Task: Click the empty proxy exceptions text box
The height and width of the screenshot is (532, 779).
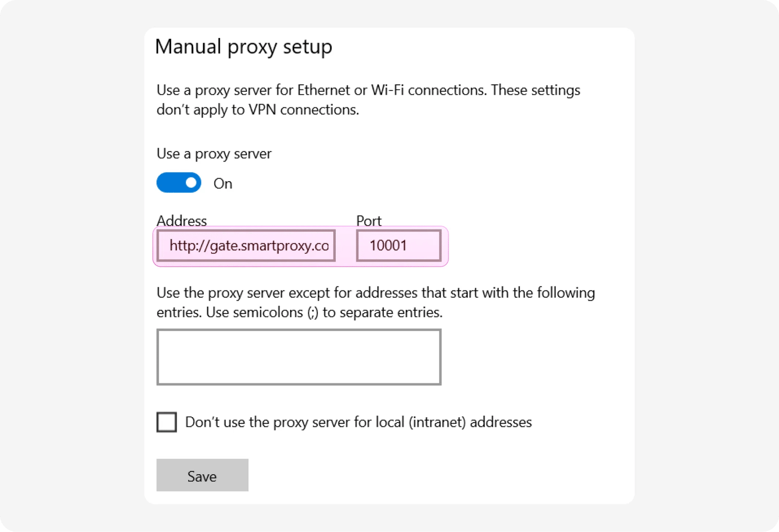Action: tap(298, 357)
